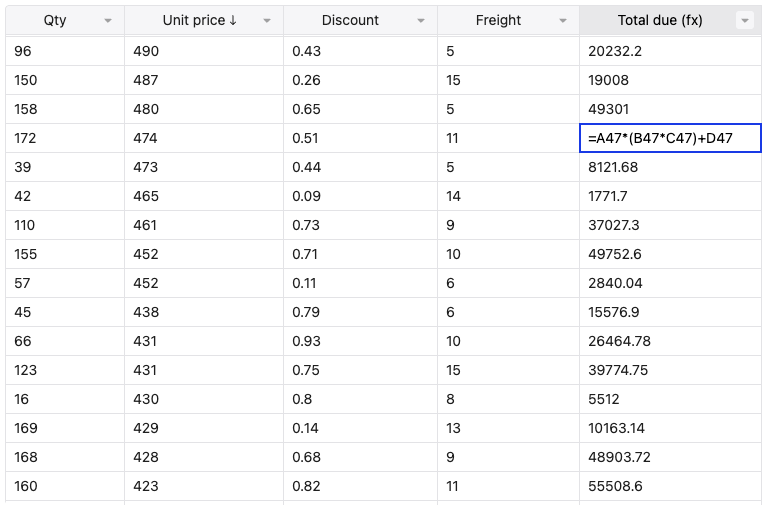Screen dimensions: 778x516
Task: Open the Total due (fx) column dropdown
Action: 745,20
